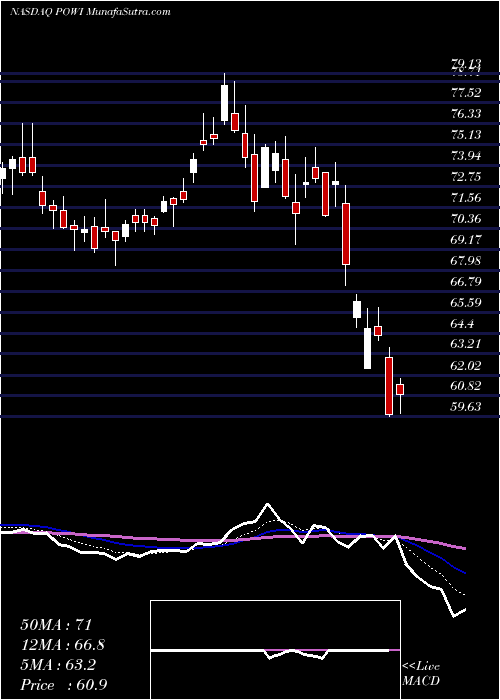The image size is (500, 700).
Task: Click the 73.94 price axis label
Action: tap(466, 156)
